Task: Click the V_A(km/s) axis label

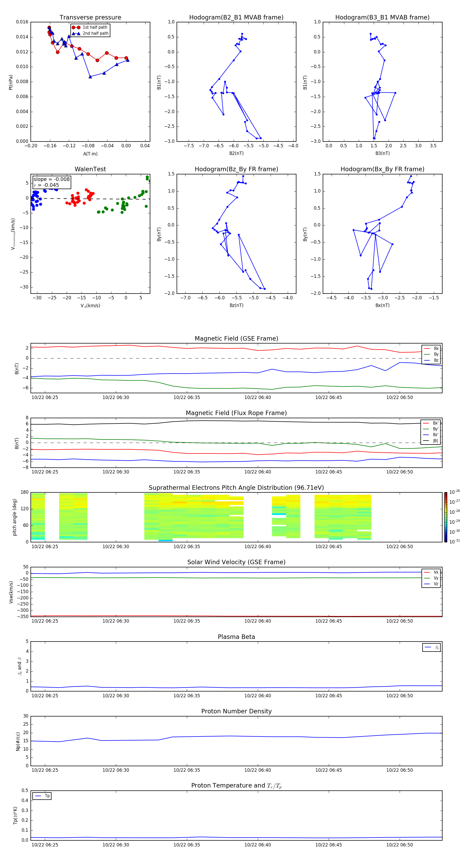Action: pos(90,306)
